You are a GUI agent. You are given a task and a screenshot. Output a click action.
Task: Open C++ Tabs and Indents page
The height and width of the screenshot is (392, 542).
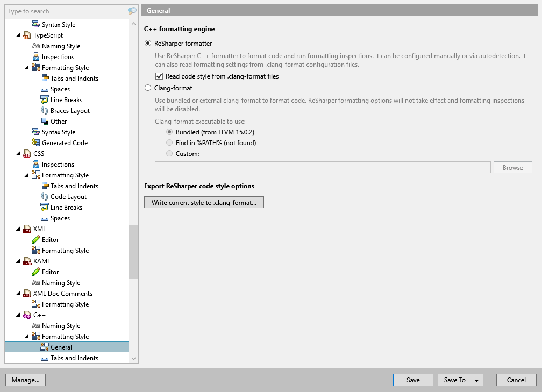[x=74, y=358]
